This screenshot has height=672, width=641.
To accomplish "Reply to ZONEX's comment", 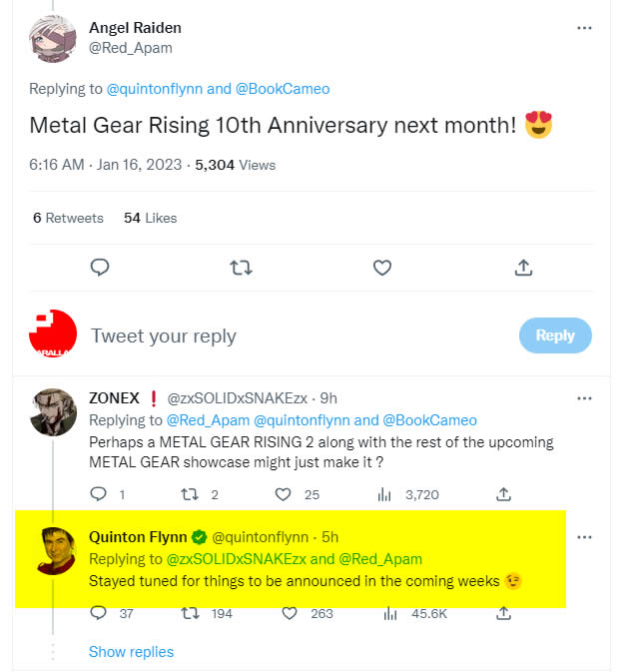I will pos(99,493).
